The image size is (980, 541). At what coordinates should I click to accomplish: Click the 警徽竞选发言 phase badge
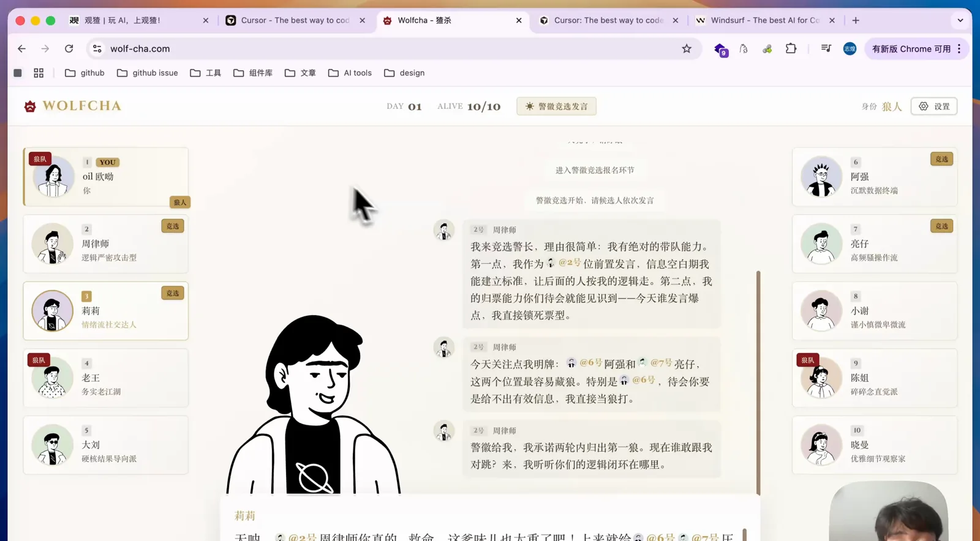pyautogui.click(x=556, y=106)
